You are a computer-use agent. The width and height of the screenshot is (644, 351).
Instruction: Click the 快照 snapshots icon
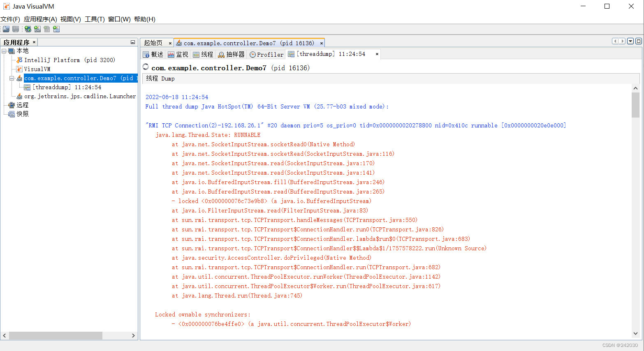12,114
